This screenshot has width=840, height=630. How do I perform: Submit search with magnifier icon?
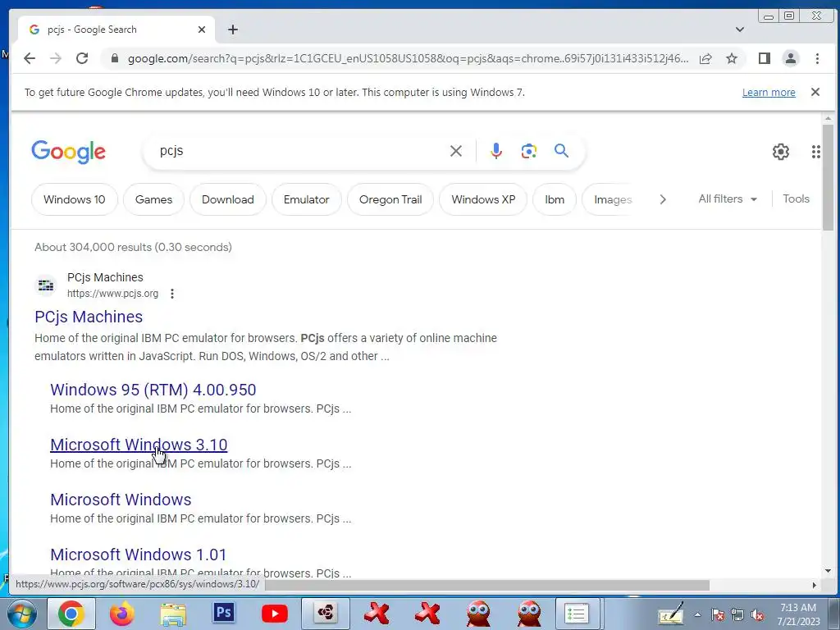pyautogui.click(x=561, y=151)
